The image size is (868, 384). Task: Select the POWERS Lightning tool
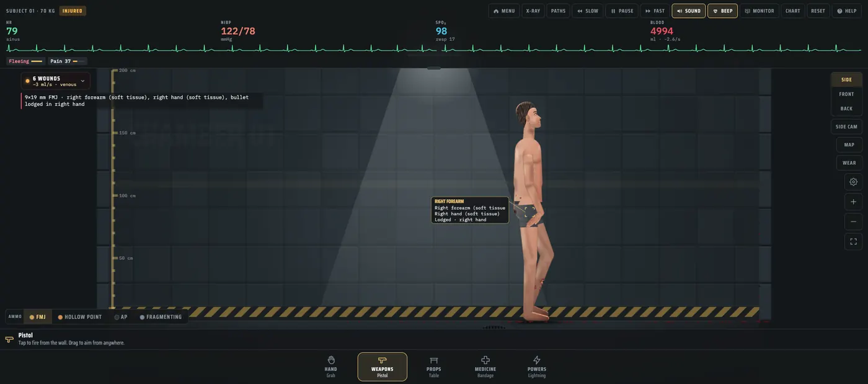tap(536, 367)
